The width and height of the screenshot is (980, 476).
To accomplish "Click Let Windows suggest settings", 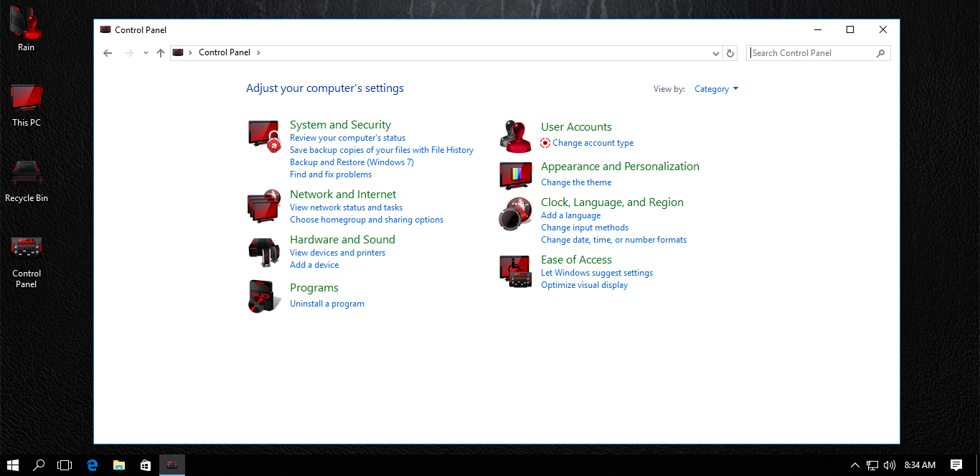I will coord(597,273).
